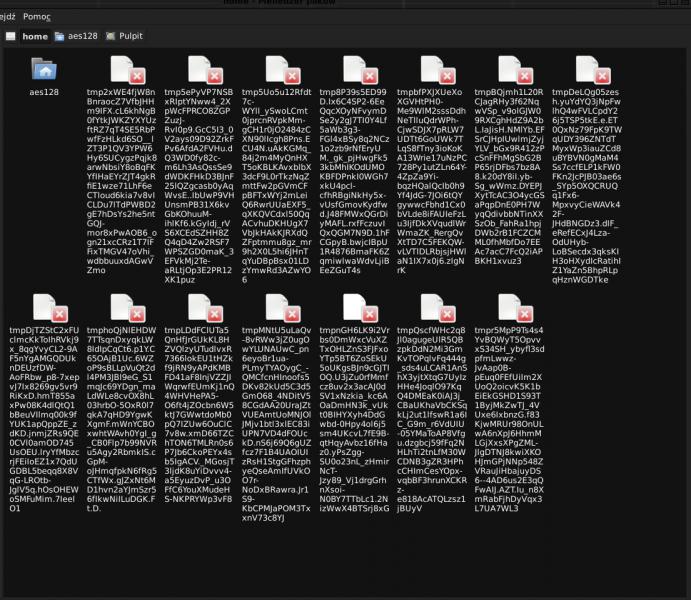This screenshot has width=691, height=600.
Task: Open the aes128 home folder icon
Action: click(x=44, y=69)
